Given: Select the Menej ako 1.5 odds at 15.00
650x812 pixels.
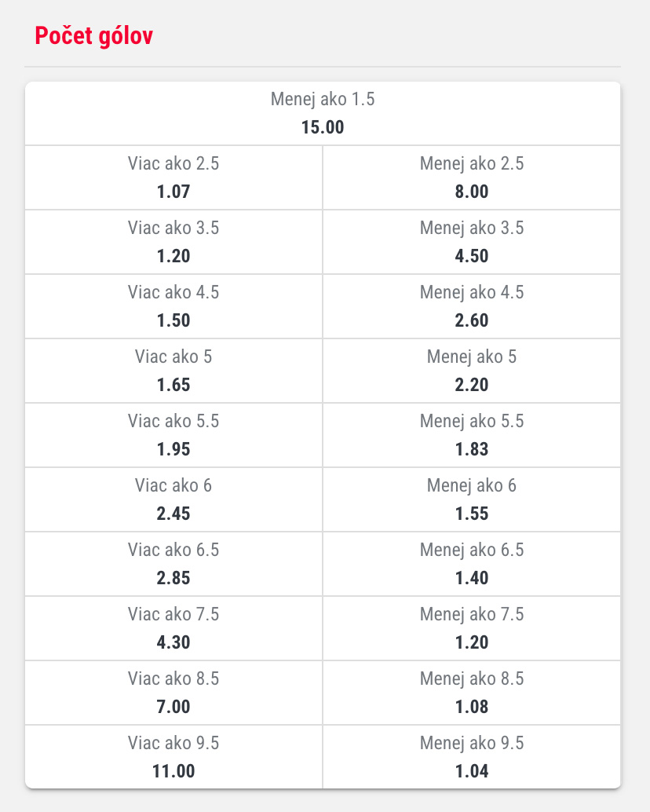Looking at the screenshot, I should pos(323,114).
